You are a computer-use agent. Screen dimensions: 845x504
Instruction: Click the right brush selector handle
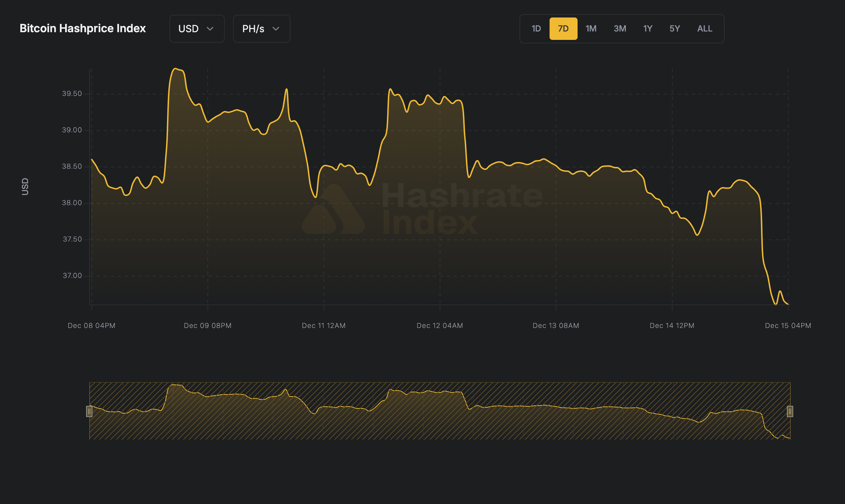(789, 412)
